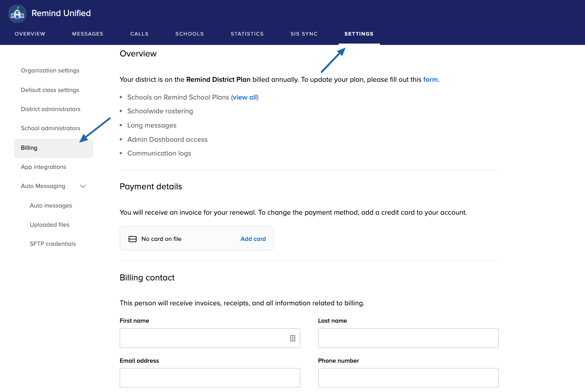Select the SIS Sync tab

tap(304, 34)
